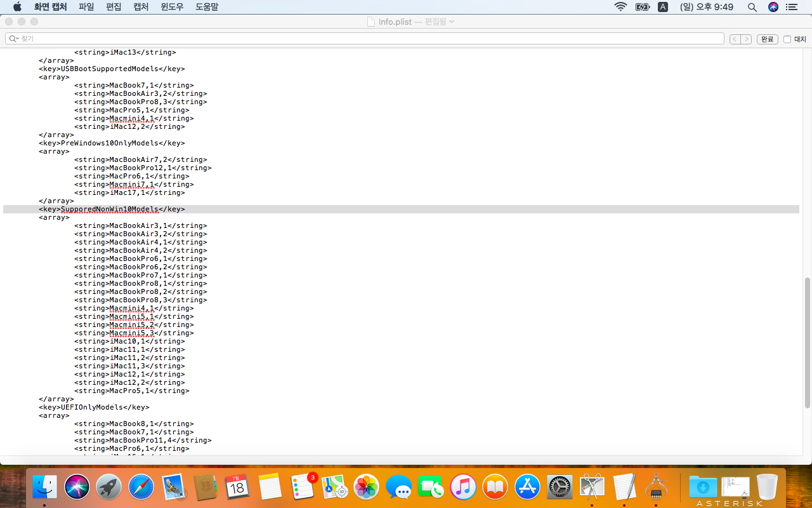Click battery status icon
The width and height of the screenshot is (812, 508).
point(643,7)
